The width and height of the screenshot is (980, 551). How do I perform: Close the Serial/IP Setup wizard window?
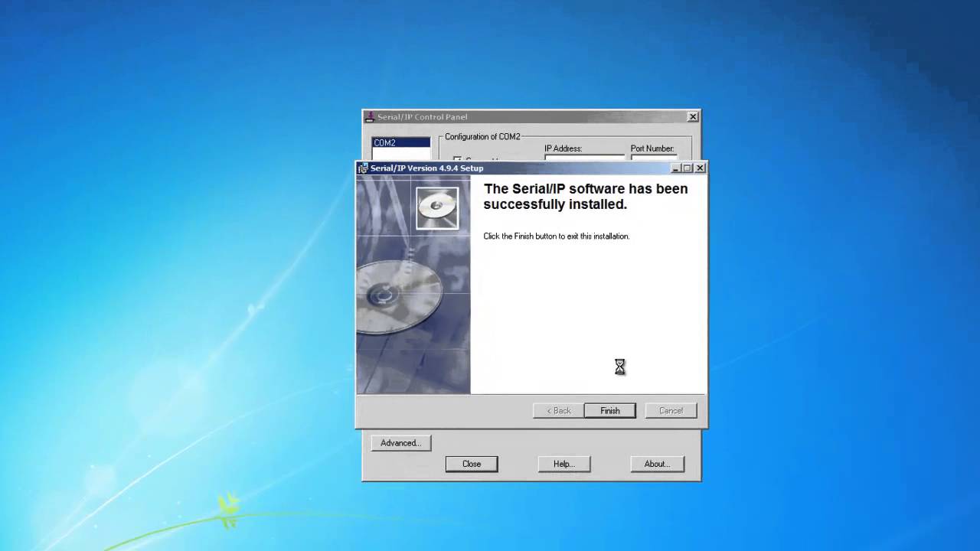[x=700, y=168]
